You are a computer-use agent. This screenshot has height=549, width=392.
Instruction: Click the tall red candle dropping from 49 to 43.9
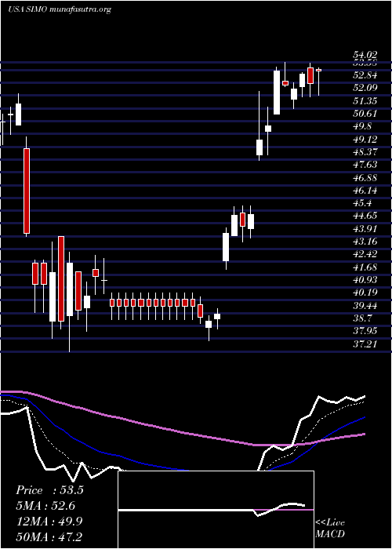point(27,191)
